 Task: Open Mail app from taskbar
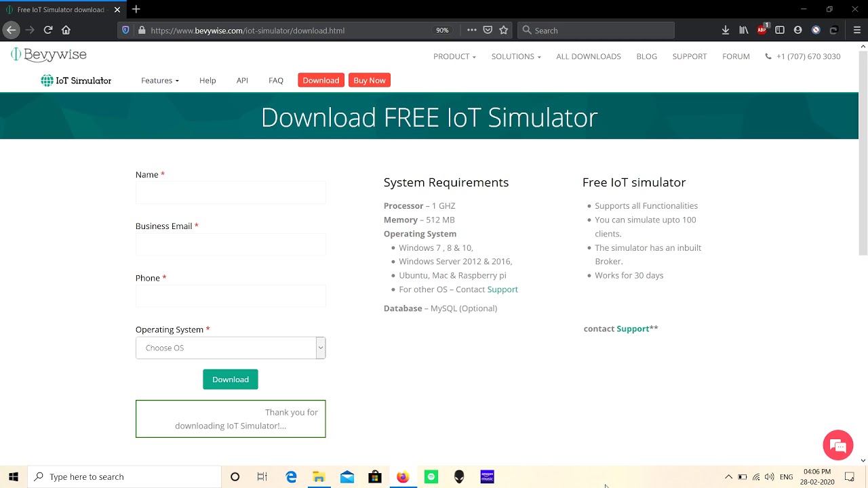(347, 477)
